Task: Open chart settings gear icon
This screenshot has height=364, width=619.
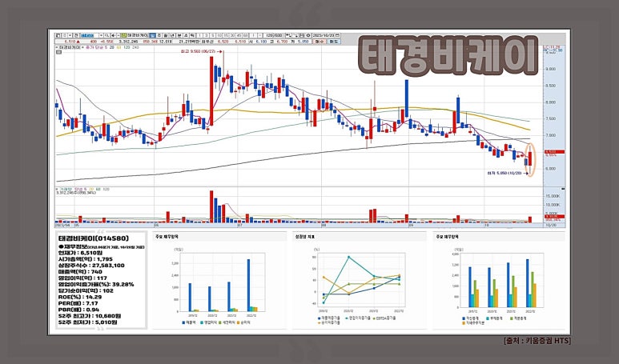Action: 308,35
